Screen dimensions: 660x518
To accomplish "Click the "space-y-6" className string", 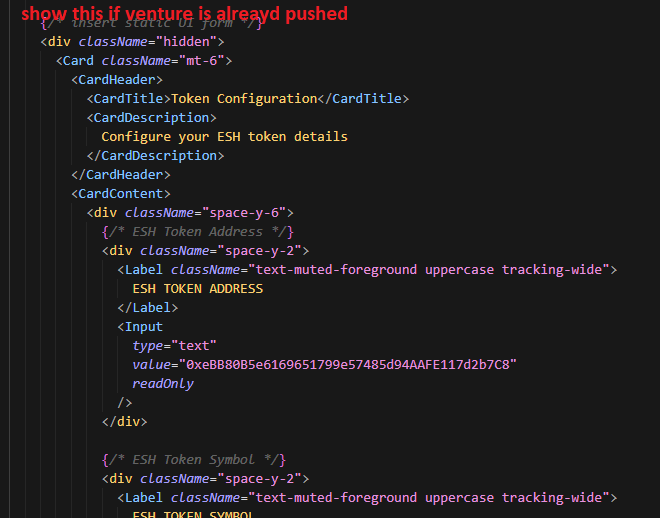I will pos(248,213).
